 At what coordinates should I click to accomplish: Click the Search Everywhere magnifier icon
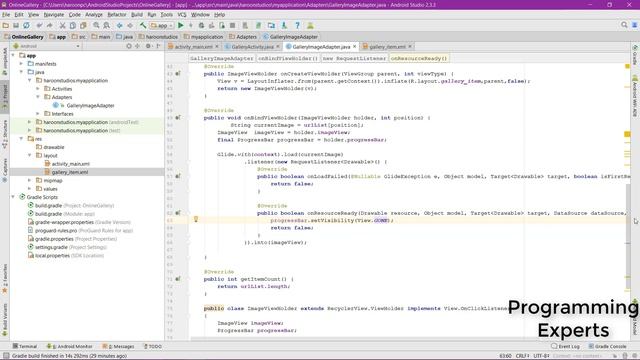click(x=624, y=25)
